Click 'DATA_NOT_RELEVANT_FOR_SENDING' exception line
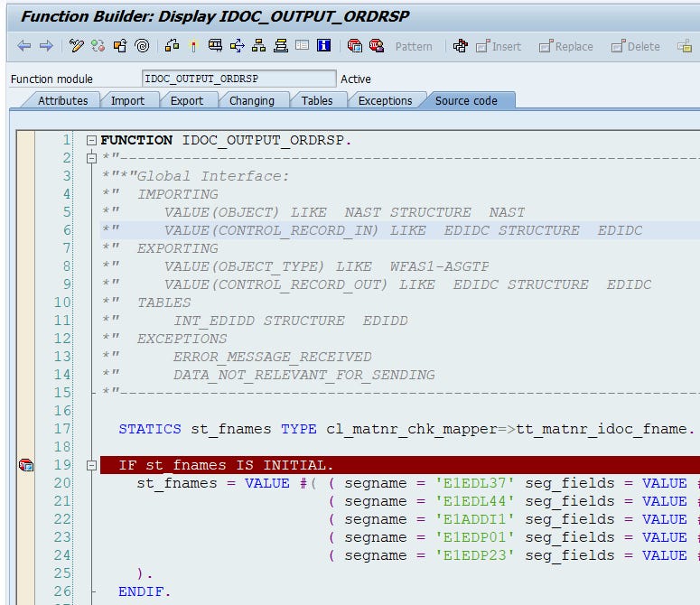The height and width of the screenshot is (605, 700). tap(304, 375)
